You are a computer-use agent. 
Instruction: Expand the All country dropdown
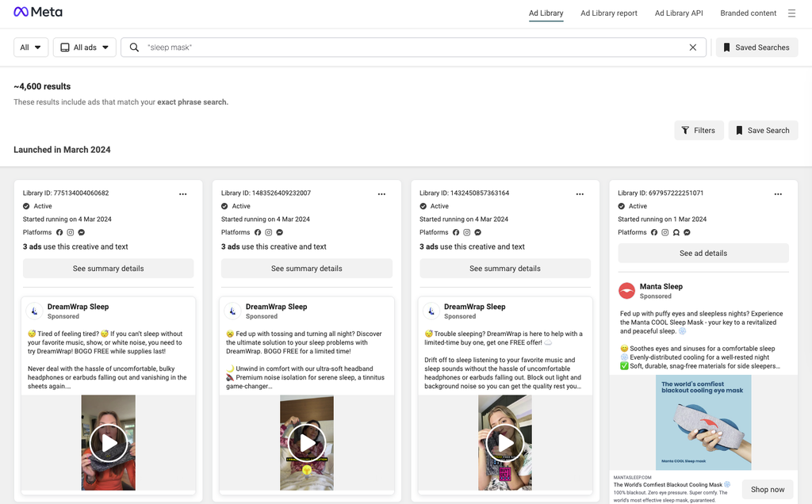click(x=31, y=47)
